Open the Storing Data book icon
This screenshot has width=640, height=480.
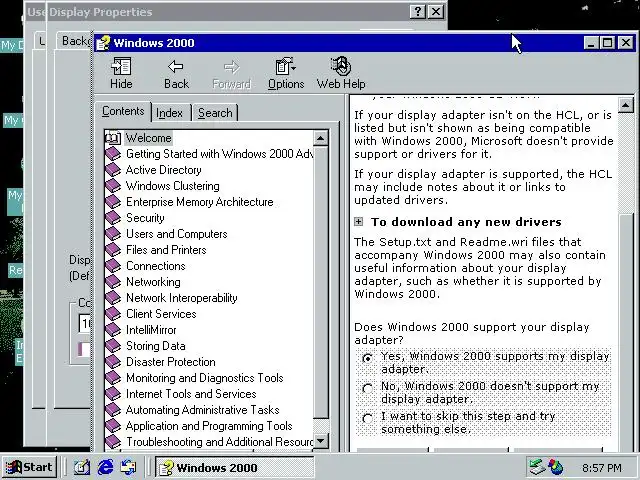[x=113, y=346]
